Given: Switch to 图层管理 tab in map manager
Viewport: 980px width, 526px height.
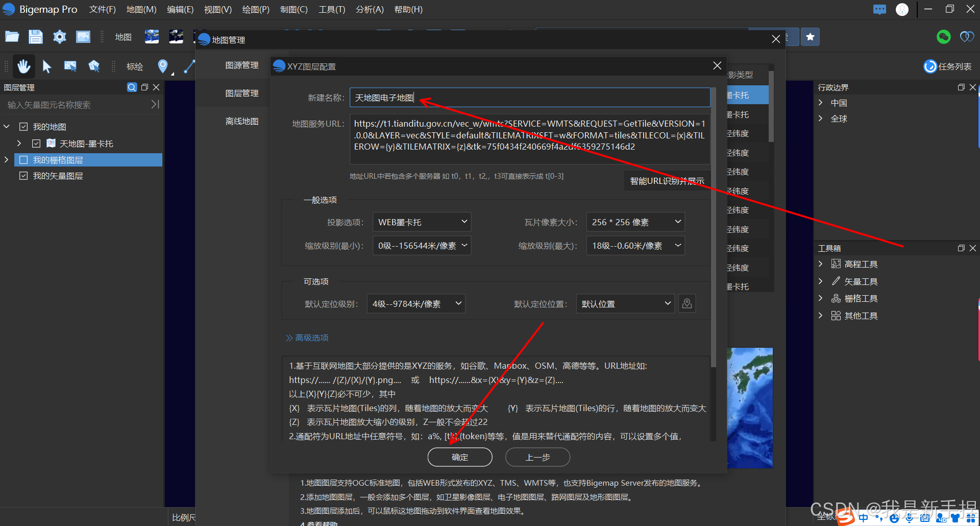Looking at the screenshot, I should click(x=242, y=93).
